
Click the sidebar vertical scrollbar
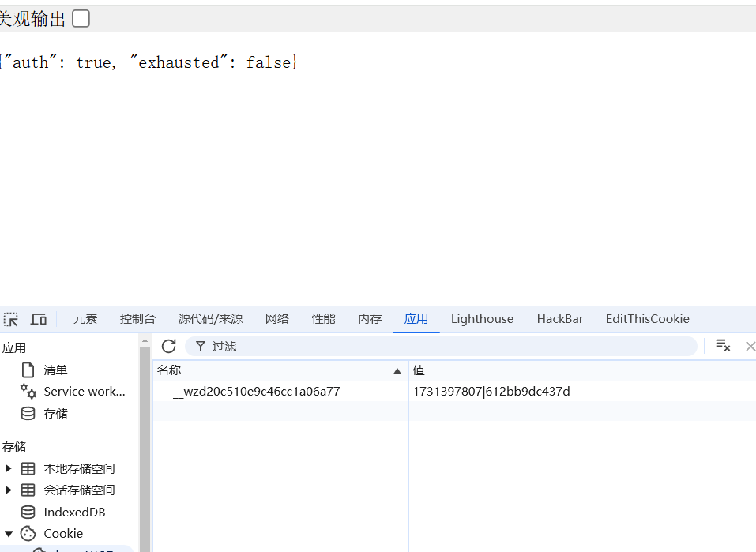tap(145, 442)
